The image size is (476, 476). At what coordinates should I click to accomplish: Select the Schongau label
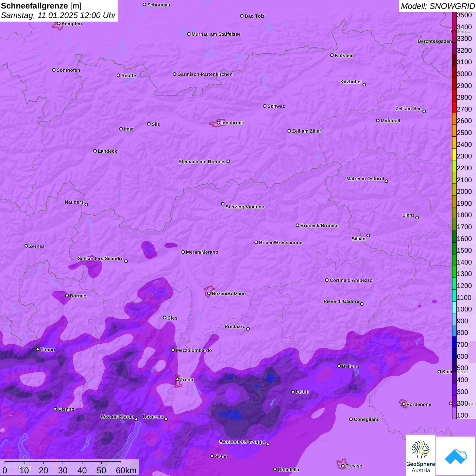159,5
